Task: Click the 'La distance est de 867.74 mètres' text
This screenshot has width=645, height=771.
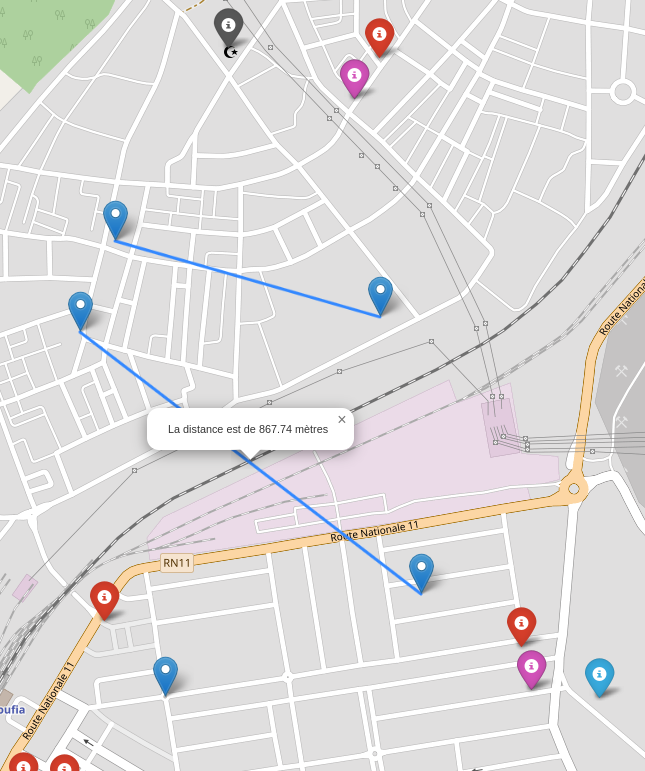Action: click(x=248, y=429)
